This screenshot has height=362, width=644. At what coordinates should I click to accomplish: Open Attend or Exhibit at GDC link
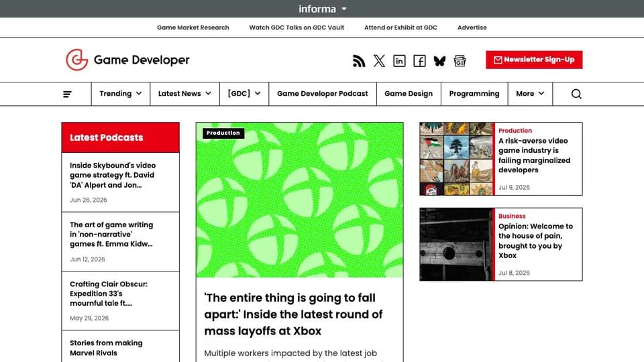tap(400, 27)
